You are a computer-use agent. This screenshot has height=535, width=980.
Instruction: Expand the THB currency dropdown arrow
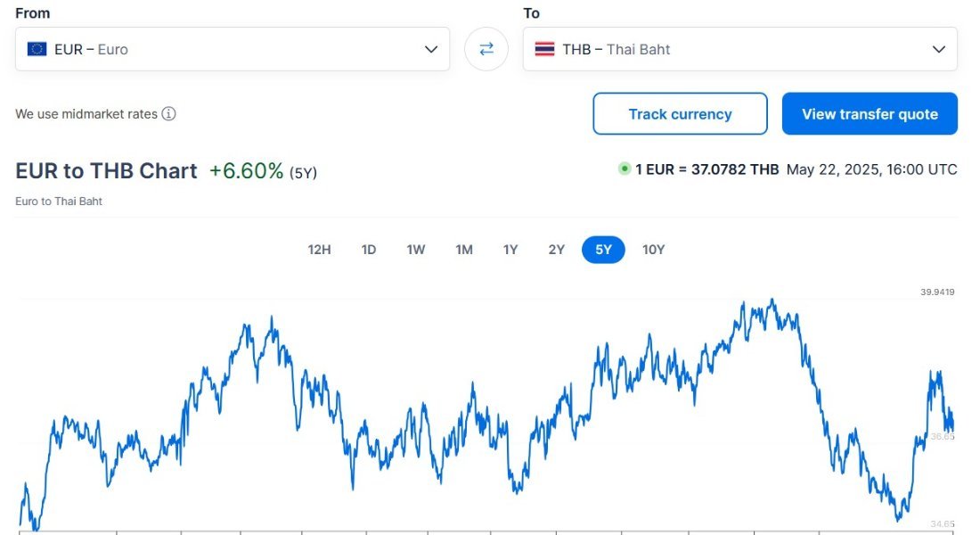click(939, 49)
